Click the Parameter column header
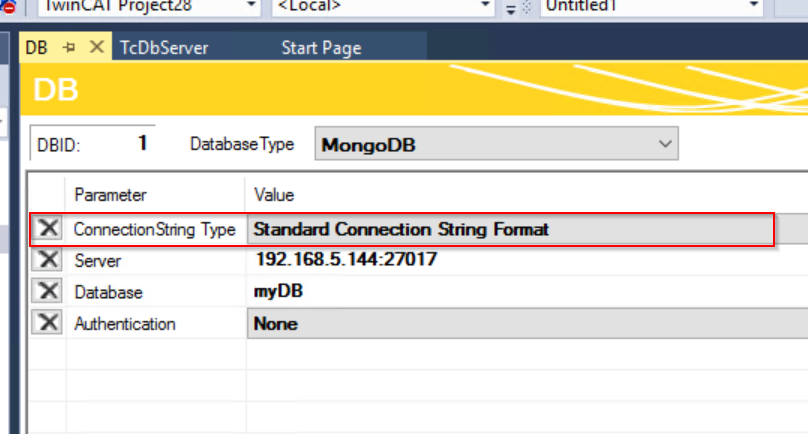 click(x=110, y=195)
